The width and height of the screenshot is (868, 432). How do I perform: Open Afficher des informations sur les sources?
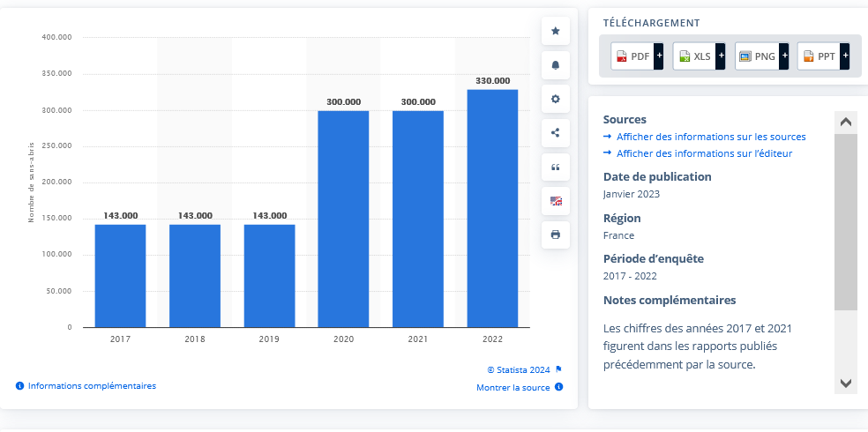coord(710,137)
